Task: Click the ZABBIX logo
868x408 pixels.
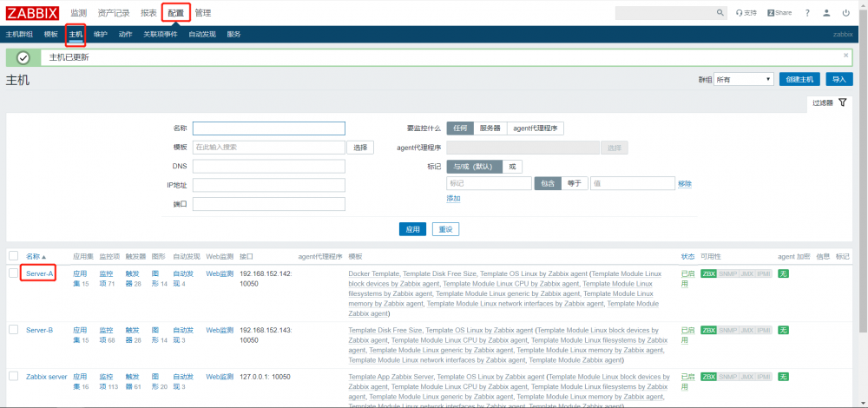Action: pos(33,13)
